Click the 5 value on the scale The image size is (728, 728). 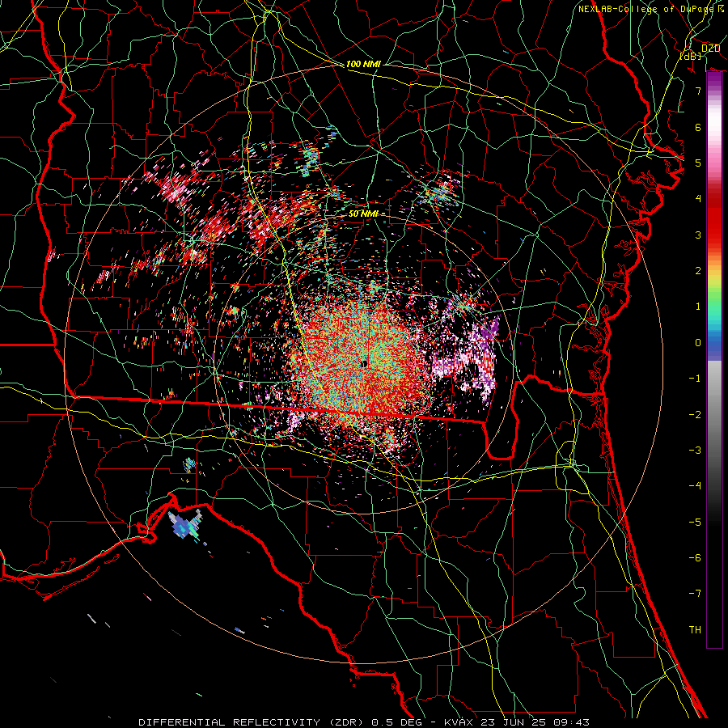[x=697, y=163]
